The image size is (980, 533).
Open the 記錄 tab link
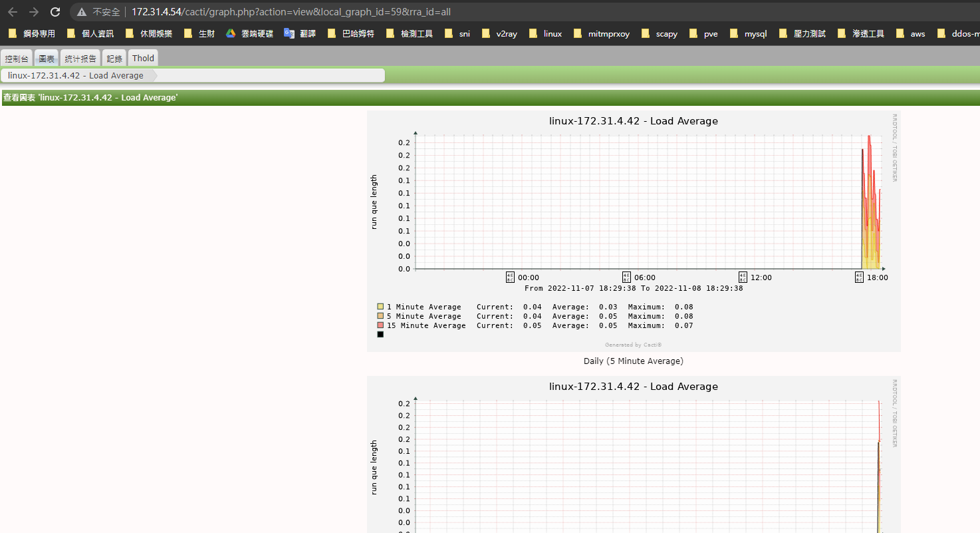114,59
